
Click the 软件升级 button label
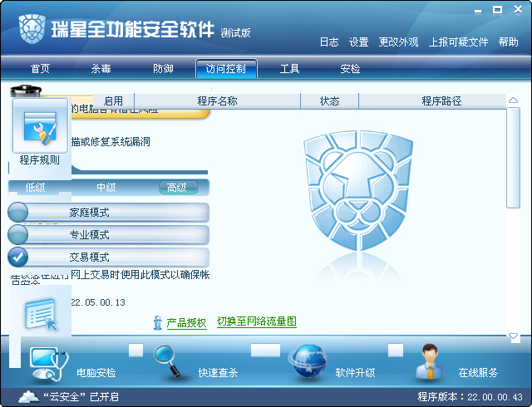click(355, 373)
